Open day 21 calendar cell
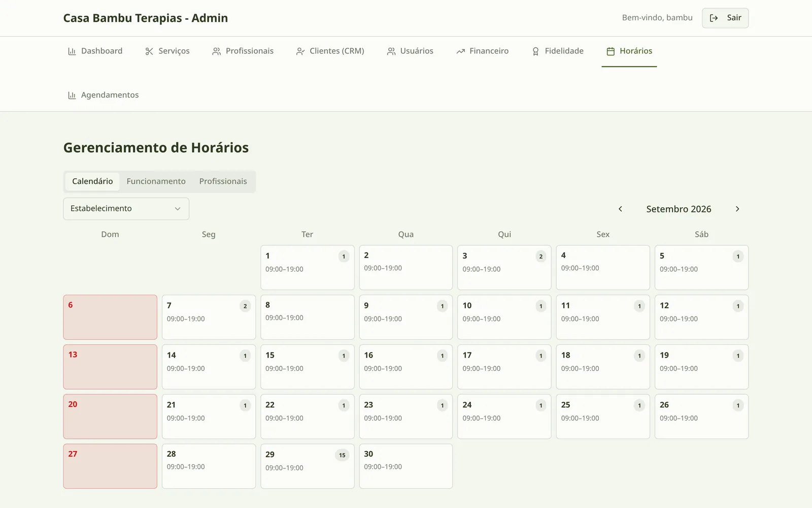Viewport: 812px width, 508px height. click(209, 417)
